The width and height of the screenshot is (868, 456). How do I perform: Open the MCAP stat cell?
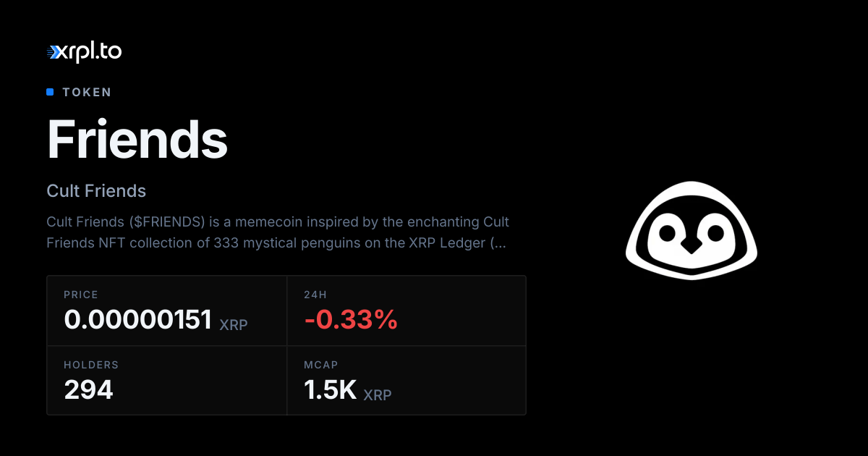(x=407, y=380)
